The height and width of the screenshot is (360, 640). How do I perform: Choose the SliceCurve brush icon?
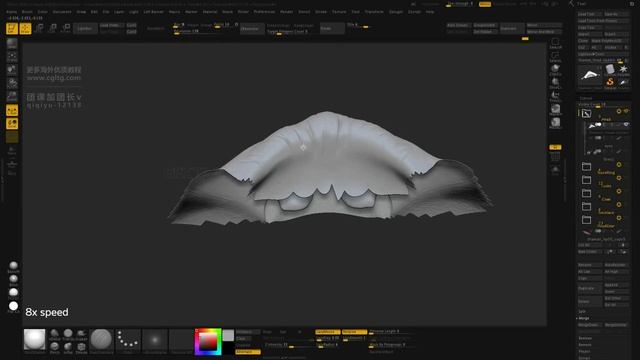pos(555,83)
